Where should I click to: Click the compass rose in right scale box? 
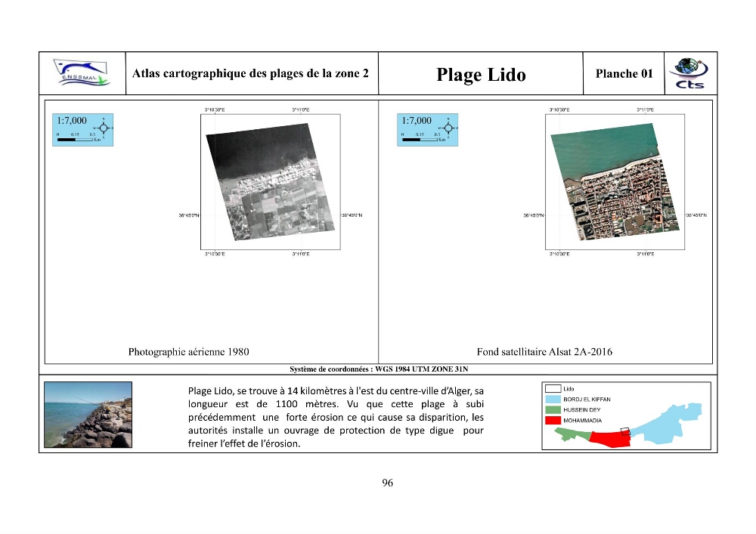click(448, 128)
